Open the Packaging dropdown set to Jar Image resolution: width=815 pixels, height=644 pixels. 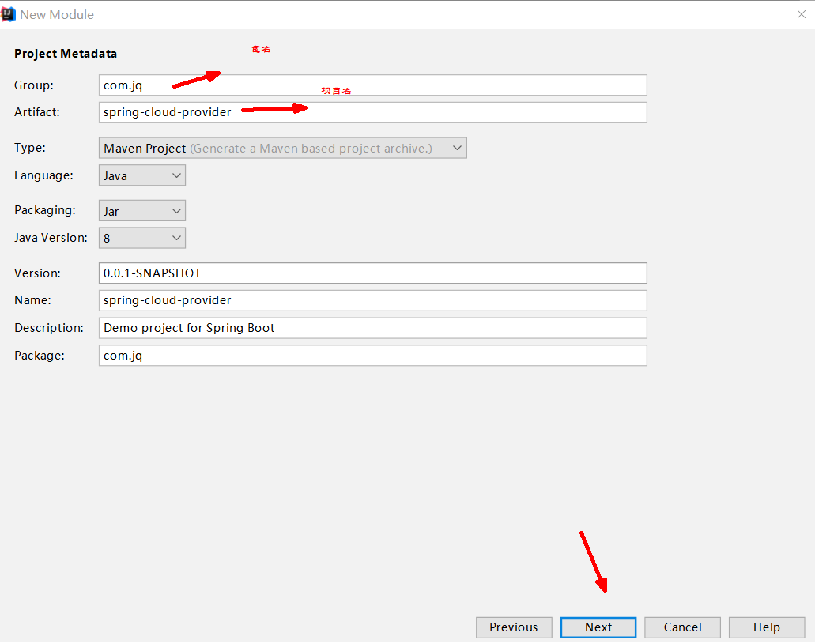pyautogui.click(x=142, y=211)
